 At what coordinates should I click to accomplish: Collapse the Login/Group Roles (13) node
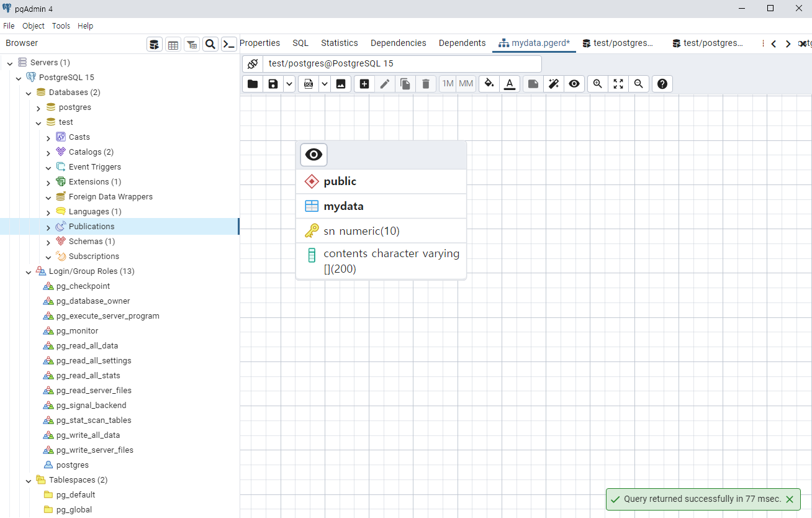[29, 271]
